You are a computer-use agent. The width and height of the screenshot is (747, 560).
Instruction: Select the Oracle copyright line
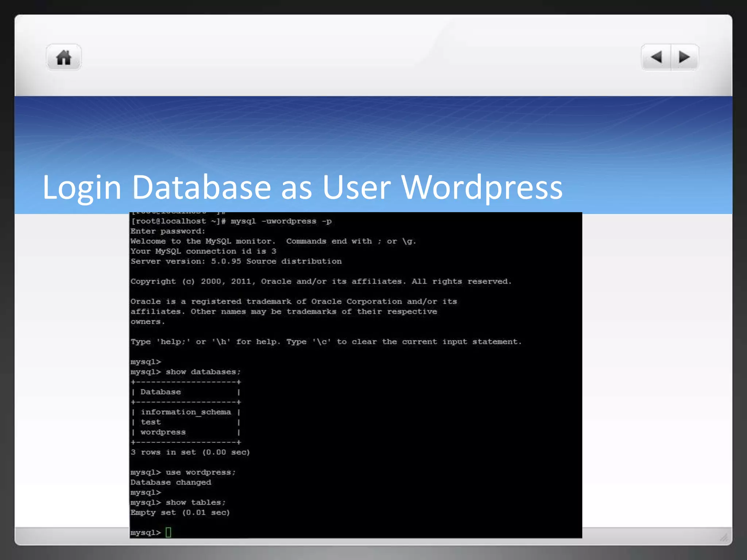pyautogui.click(x=321, y=281)
